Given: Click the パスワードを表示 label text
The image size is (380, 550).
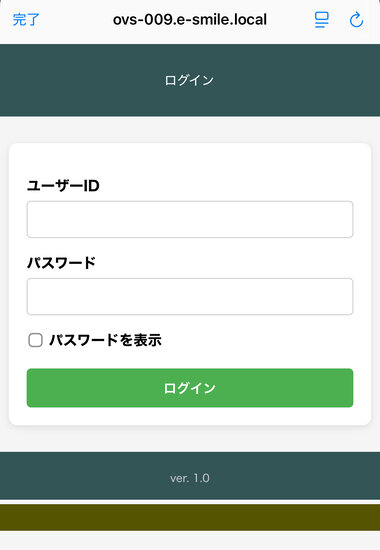Looking at the screenshot, I should coord(105,340).
